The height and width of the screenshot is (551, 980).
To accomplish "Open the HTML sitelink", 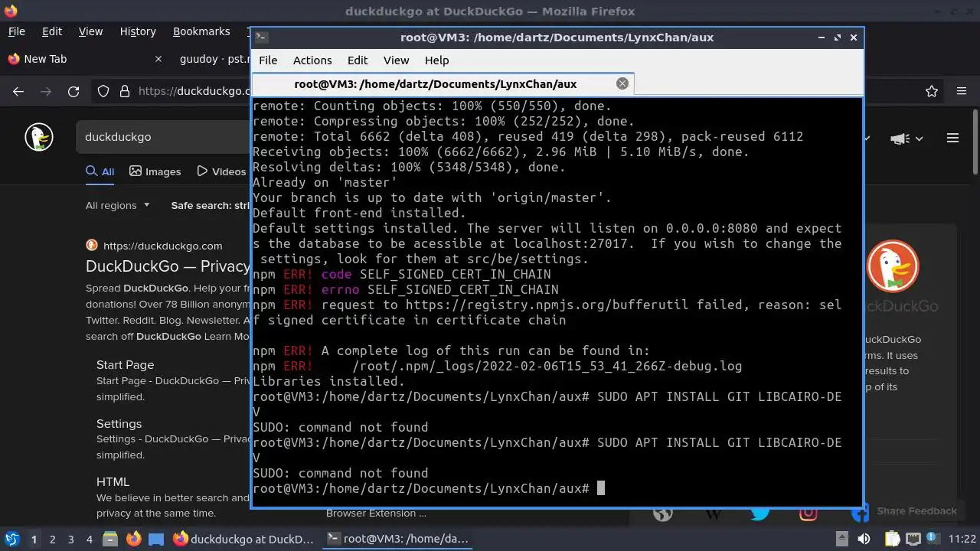I will pos(113,481).
